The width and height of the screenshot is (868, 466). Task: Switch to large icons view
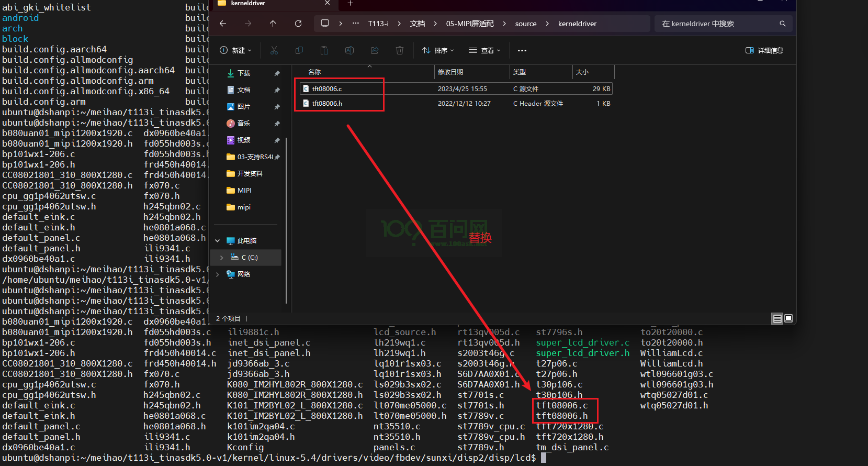(788, 318)
